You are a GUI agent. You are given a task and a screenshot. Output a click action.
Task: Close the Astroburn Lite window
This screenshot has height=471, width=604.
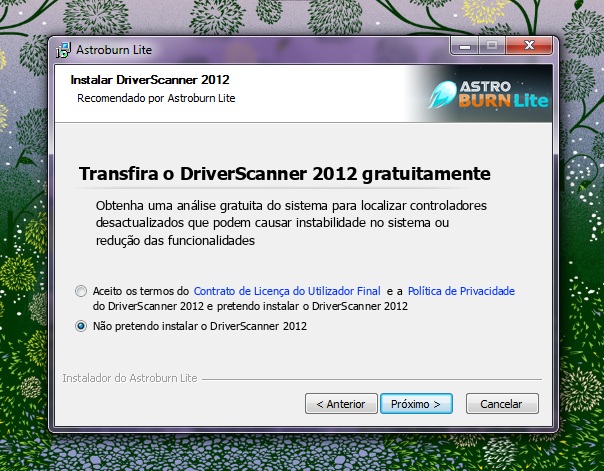(529, 46)
